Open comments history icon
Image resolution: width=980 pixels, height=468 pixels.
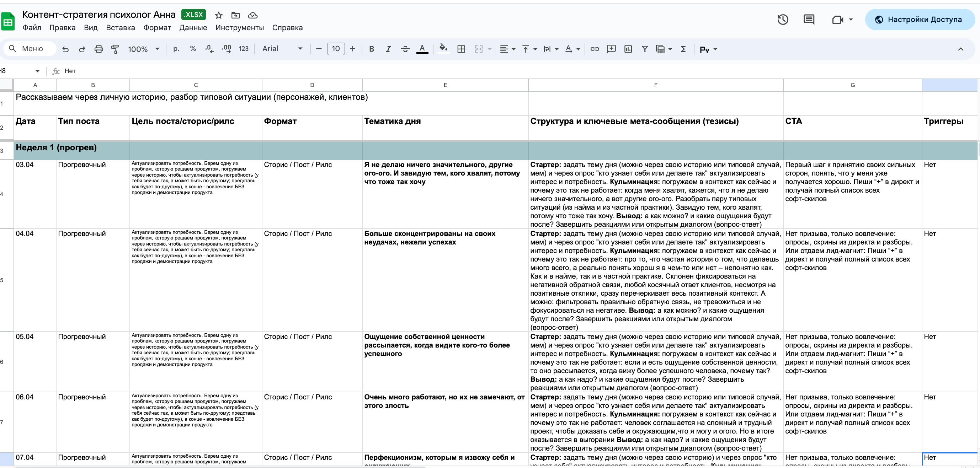[x=808, y=20]
